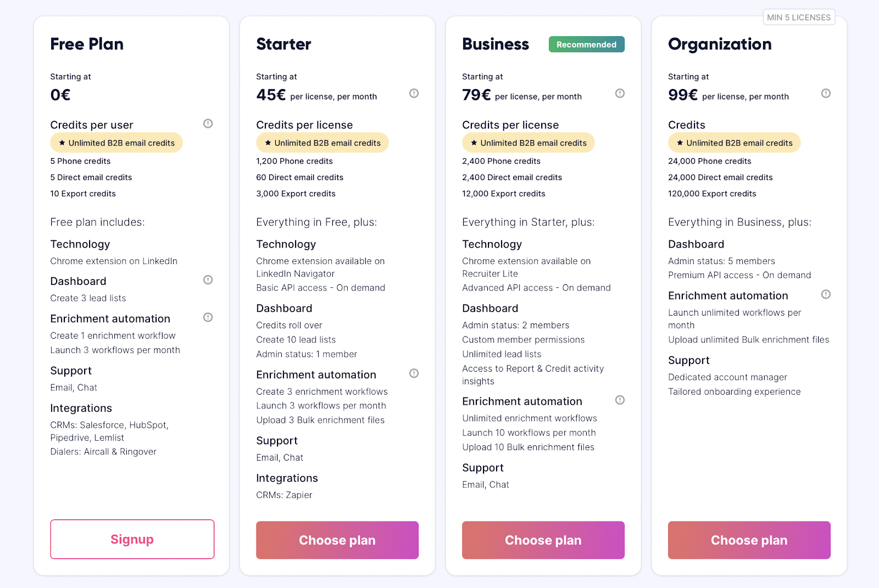Image resolution: width=879 pixels, height=588 pixels.
Task: Click the info icon beside Starter's 45€ price
Action: 414,93
